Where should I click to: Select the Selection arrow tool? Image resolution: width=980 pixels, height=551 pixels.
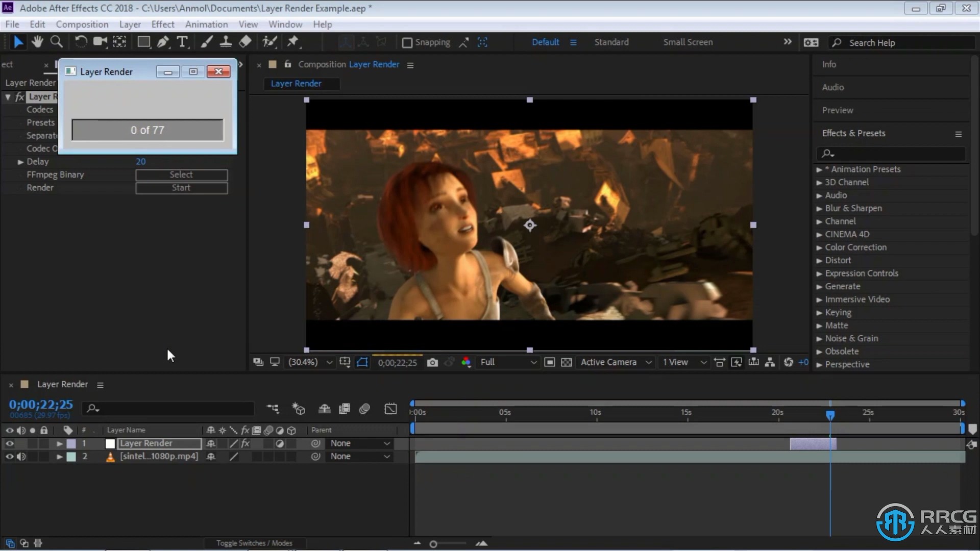(18, 42)
